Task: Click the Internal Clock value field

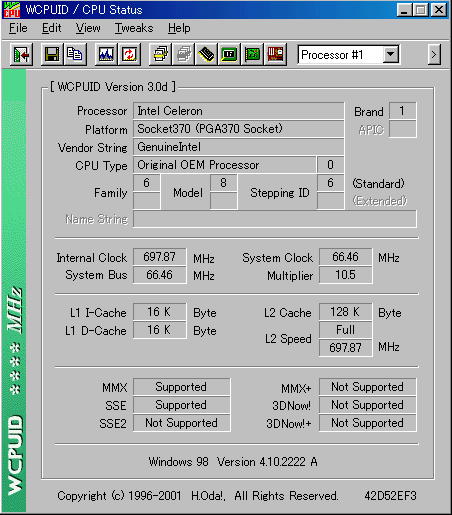Action: pos(160,257)
